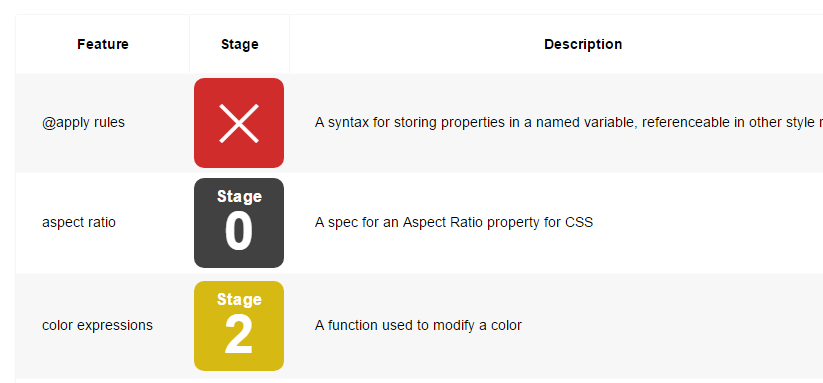The width and height of the screenshot is (823, 383).
Task: Open the color expressions feature
Action: click(x=97, y=325)
